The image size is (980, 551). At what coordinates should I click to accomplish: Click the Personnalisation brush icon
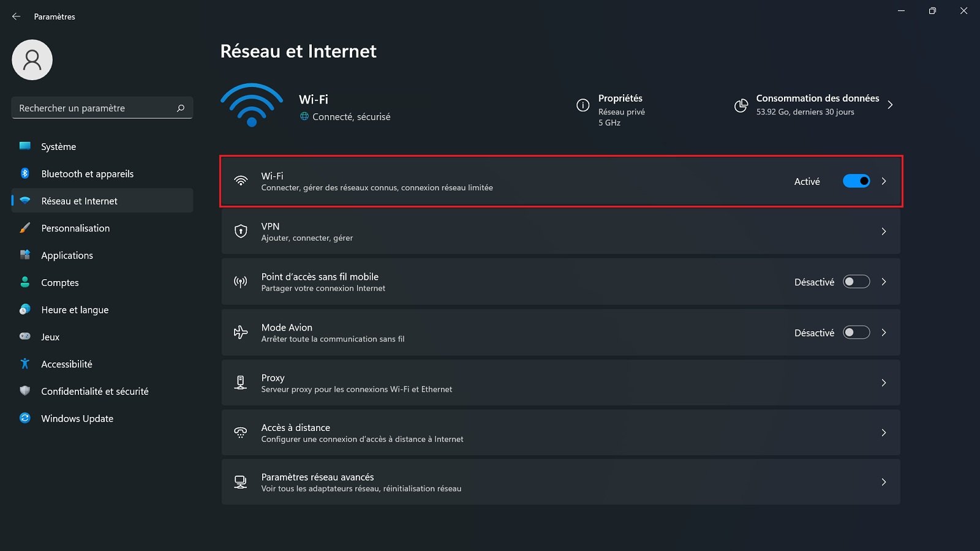click(24, 228)
